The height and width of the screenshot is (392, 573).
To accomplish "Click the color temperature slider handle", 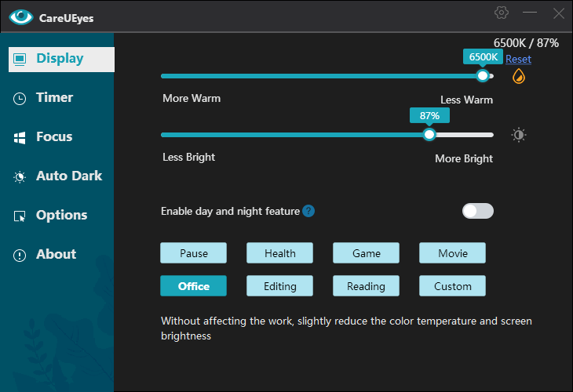I will [483, 76].
